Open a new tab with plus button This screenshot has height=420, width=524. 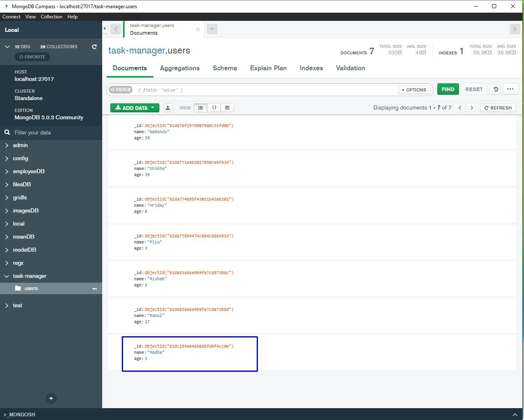[x=212, y=29]
